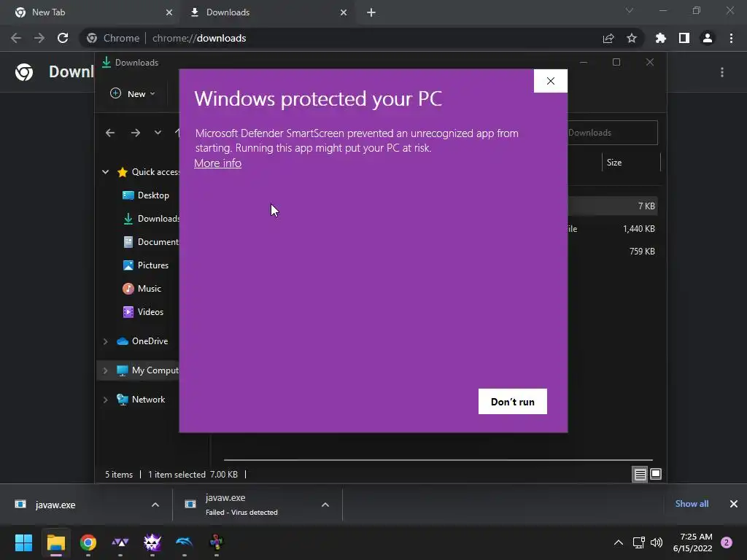The image size is (747, 560).
Task: Select Downloads in Quick access
Action: point(150,219)
